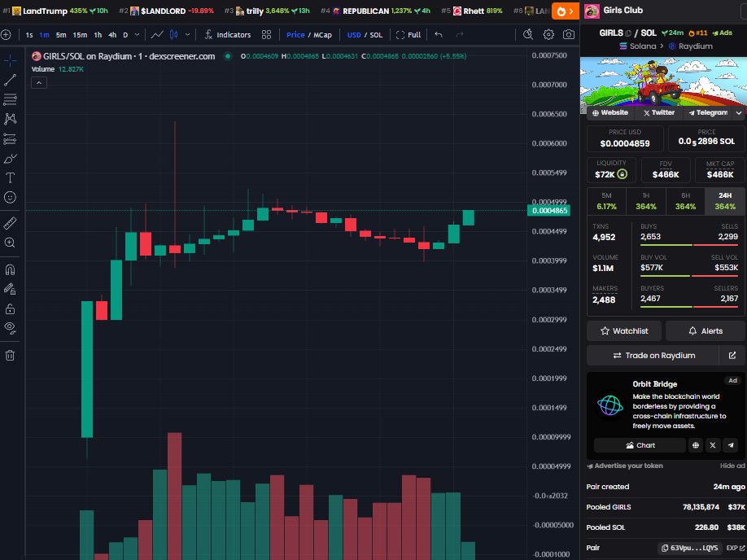
Task: Open Orbit Bridge ad X profile
Action: [x=713, y=445]
